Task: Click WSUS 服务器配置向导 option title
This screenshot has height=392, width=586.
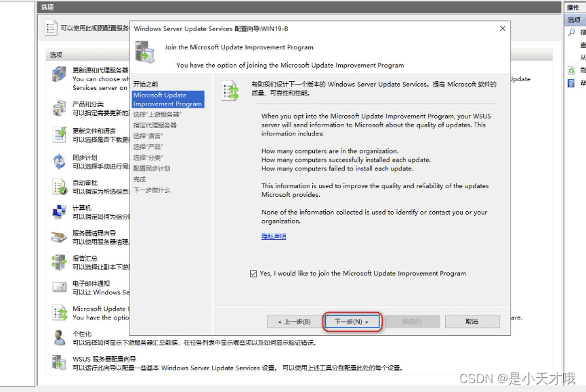Action: pyautogui.click(x=104, y=359)
